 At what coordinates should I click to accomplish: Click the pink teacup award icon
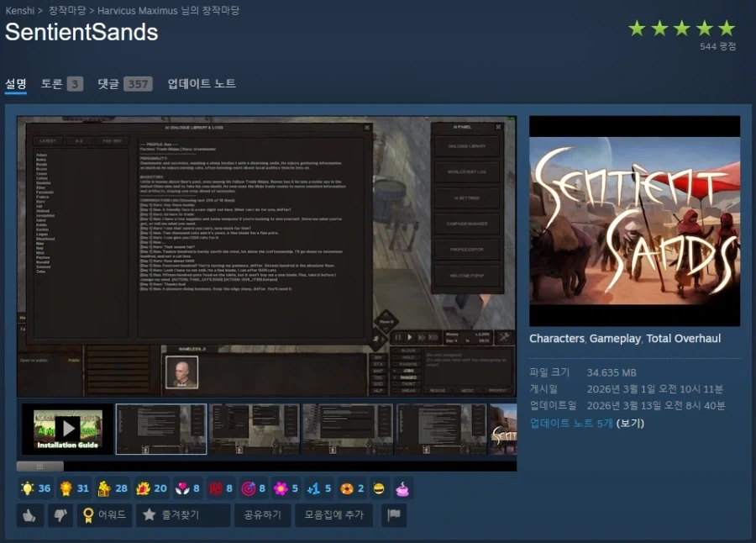402,488
